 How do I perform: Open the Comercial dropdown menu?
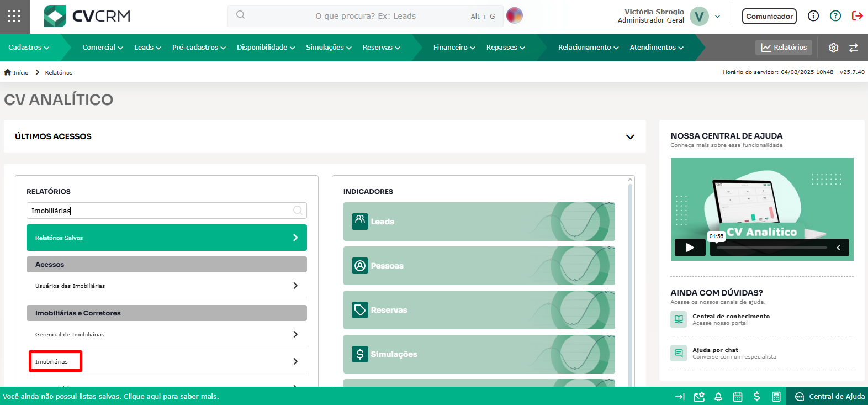point(103,48)
